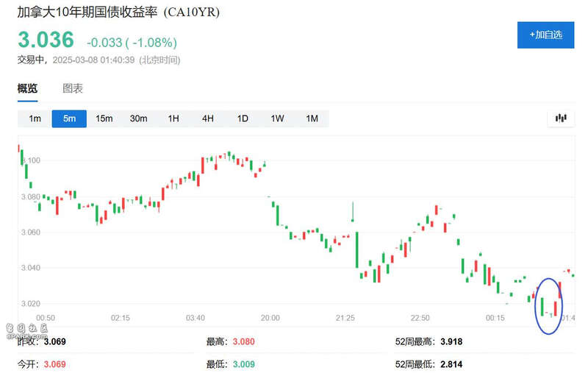This screenshot has height=373, width=588.
Task: Select the 5m interval
Action: (x=69, y=118)
